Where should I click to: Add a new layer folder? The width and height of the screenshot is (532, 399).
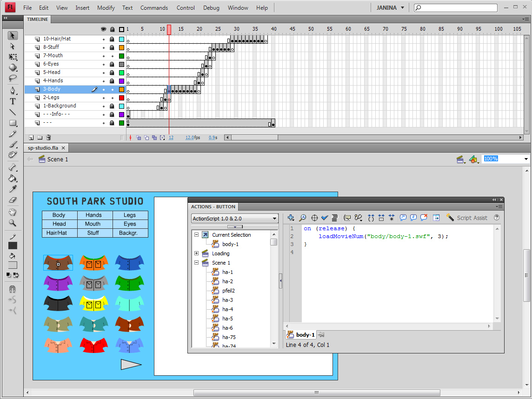[x=40, y=137]
